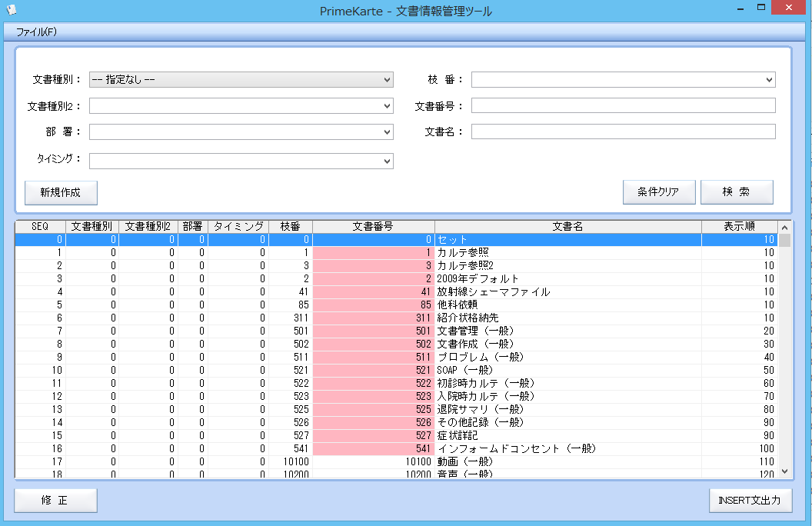Select the 放射線シェーマファイル row
Screen dimensions: 812x526
coord(396,292)
